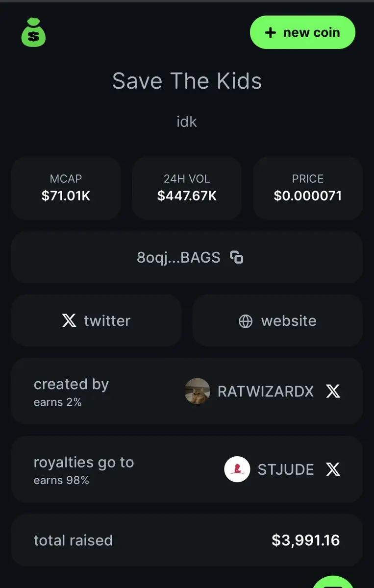
Task: Click the Save The Kids coin title
Action: 187,81
